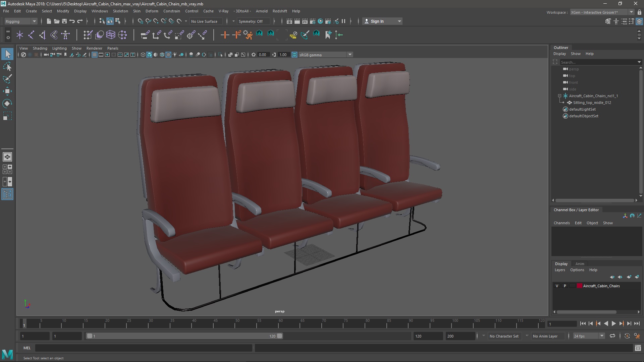Open the Rigging menu set dropdown
Screen dimensions: 644x362
21,21
